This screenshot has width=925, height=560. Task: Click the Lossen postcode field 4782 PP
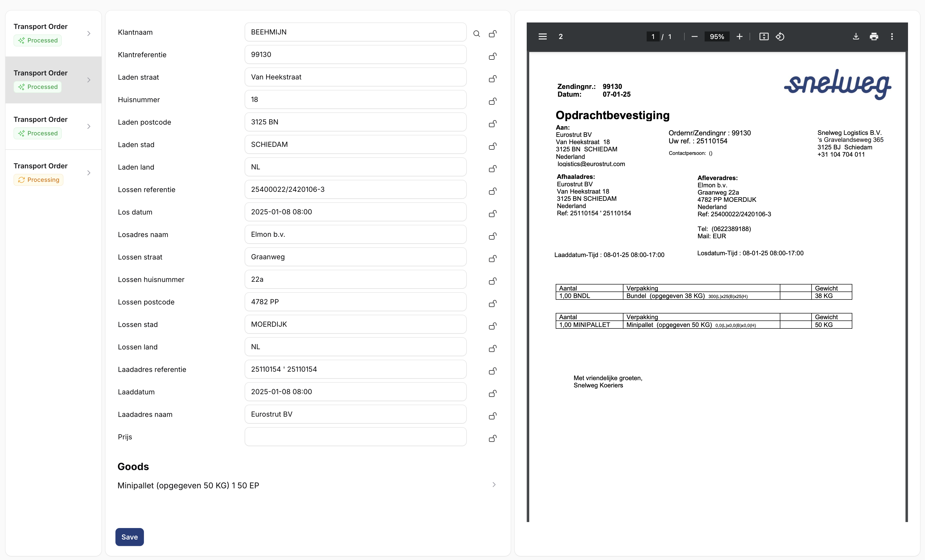356,302
